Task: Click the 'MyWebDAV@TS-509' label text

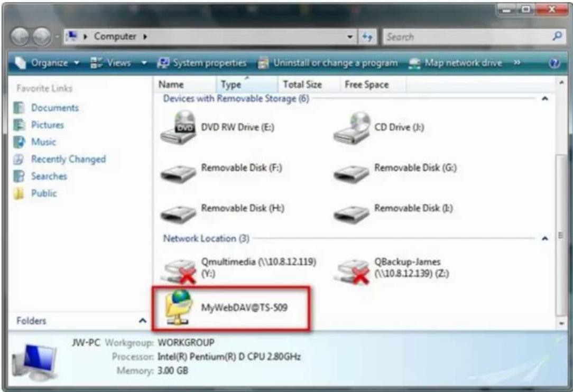Action: pyautogui.click(x=244, y=307)
